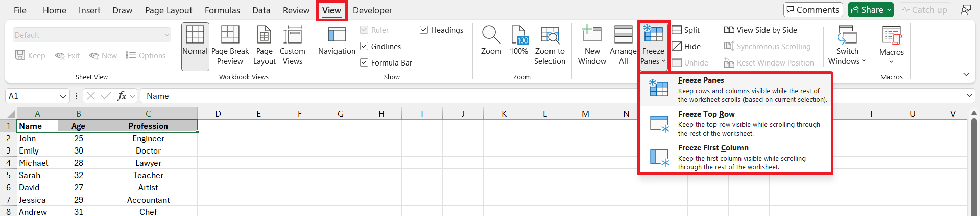Open Custom Views dialog

[292, 46]
